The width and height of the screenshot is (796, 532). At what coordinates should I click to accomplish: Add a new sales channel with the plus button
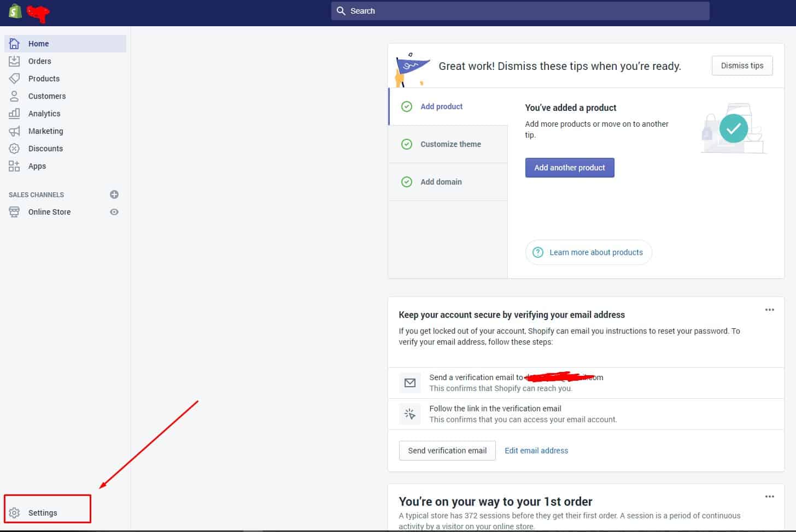point(114,194)
